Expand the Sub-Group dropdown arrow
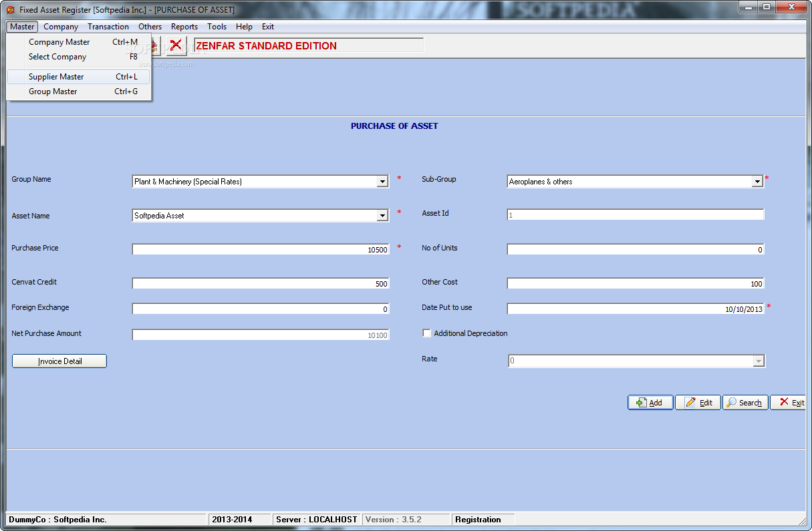812x531 pixels. (757, 182)
